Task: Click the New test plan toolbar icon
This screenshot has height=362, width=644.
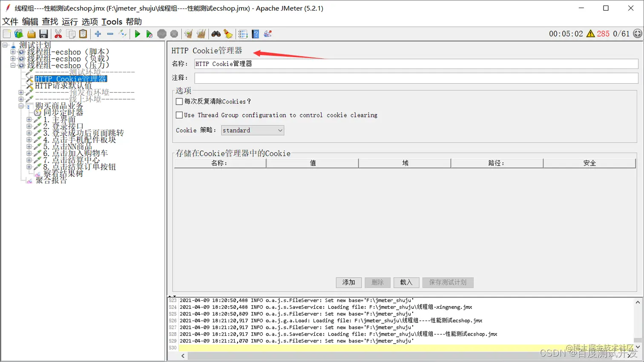Action: [x=7, y=34]
